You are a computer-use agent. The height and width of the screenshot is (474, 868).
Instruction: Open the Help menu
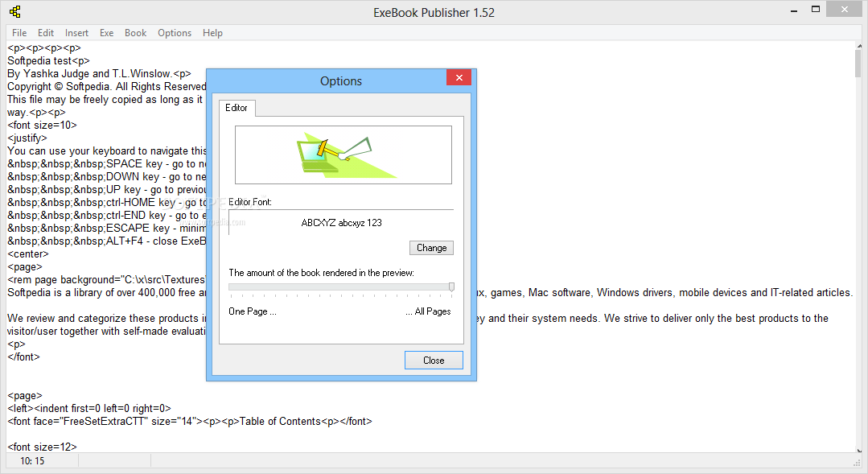point(212,33)
